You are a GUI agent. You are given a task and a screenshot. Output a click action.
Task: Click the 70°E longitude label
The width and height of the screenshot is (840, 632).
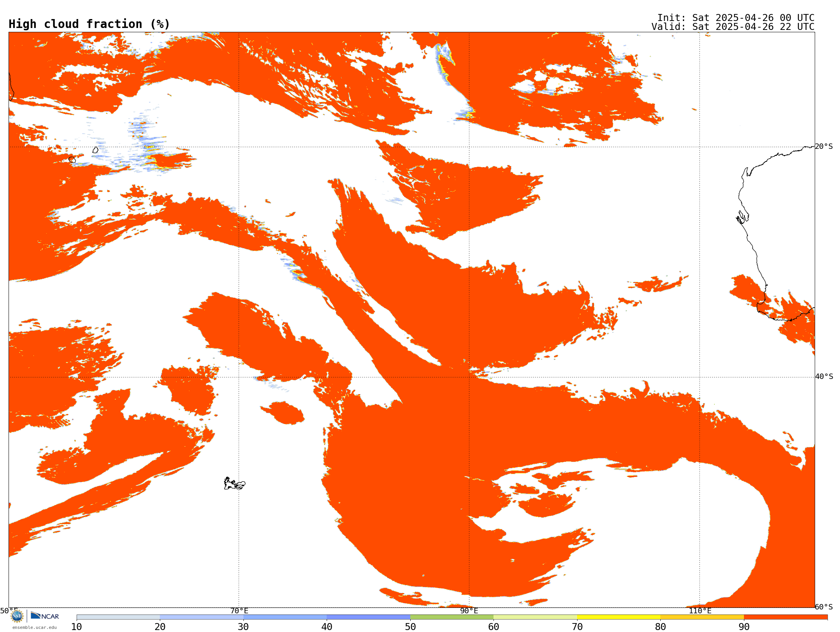click(x=239, y=611)
